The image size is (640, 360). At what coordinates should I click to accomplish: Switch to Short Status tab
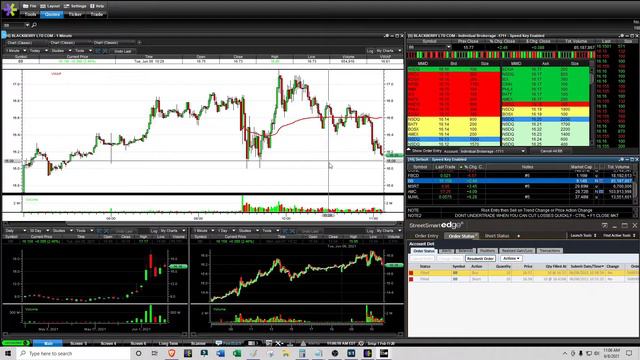click(497, 236)
